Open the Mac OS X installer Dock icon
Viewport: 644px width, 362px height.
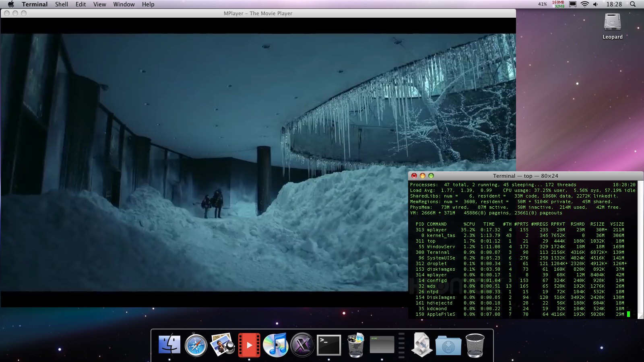(302, 345)
